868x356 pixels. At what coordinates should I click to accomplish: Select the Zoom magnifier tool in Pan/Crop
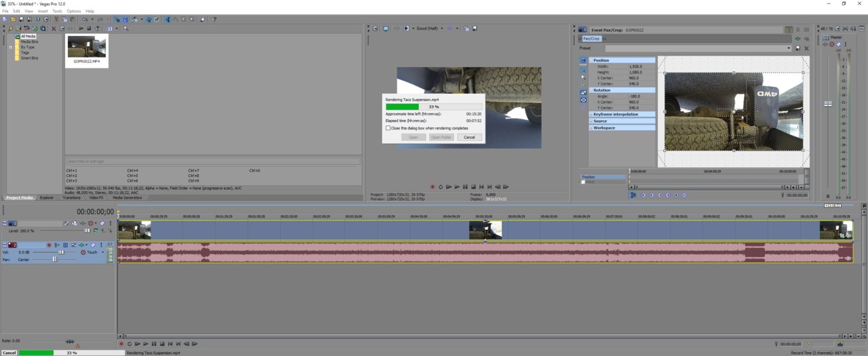[583, 77]
